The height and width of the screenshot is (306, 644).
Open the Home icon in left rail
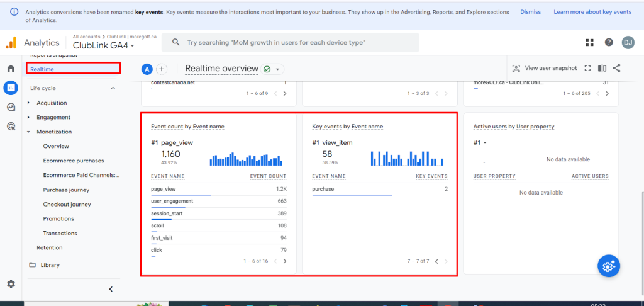(11, 68)
